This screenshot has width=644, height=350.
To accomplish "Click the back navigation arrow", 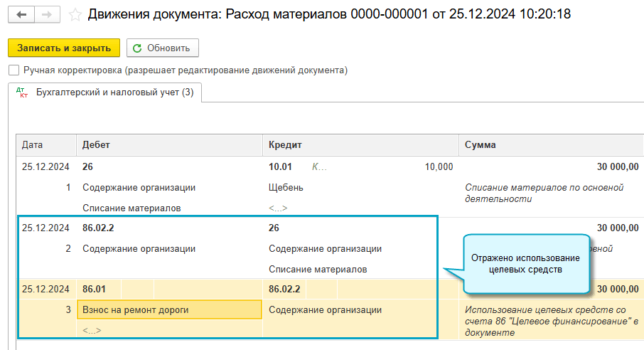I will coord(21,14).
